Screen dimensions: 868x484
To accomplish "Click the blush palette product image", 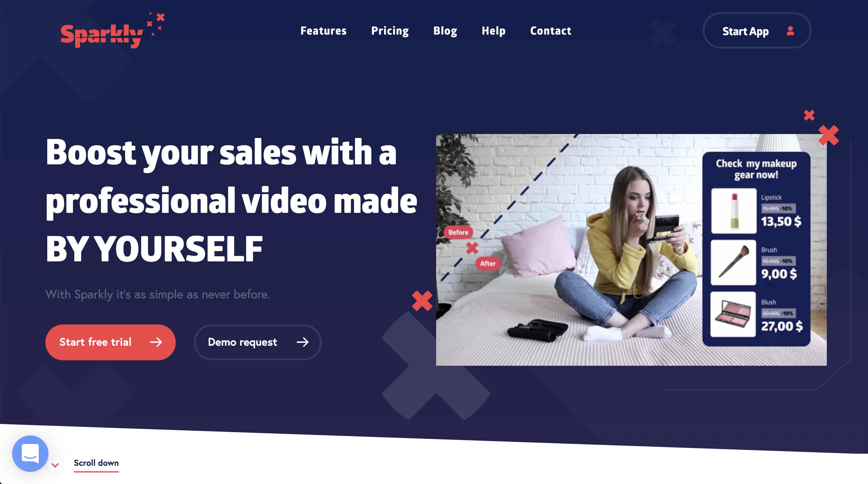I will tap(733, 314).
